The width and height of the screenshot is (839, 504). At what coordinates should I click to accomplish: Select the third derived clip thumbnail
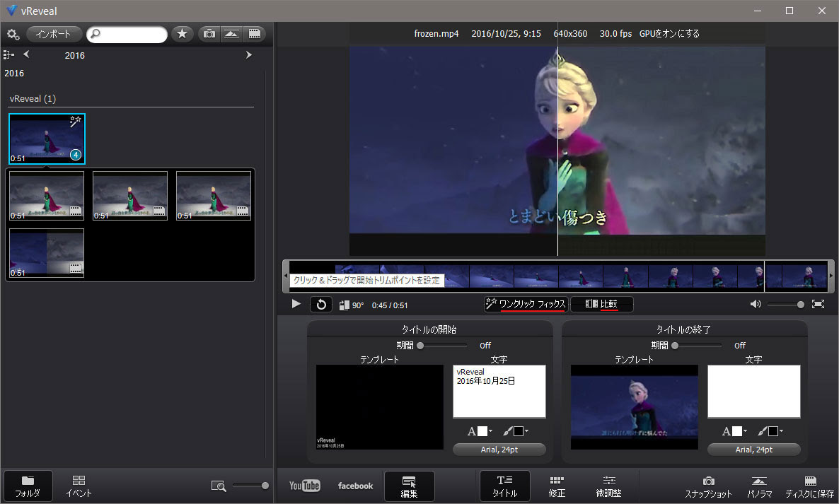coord(214,196)
